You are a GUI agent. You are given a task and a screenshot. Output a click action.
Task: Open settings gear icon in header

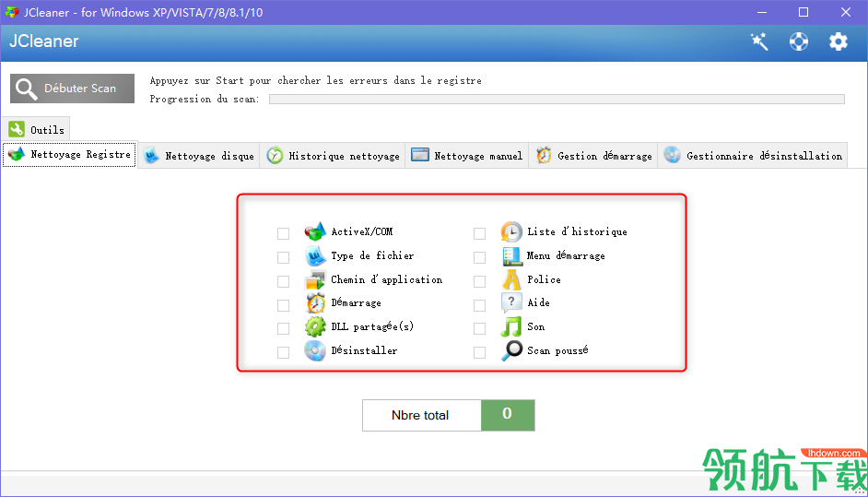pos(839,41)
